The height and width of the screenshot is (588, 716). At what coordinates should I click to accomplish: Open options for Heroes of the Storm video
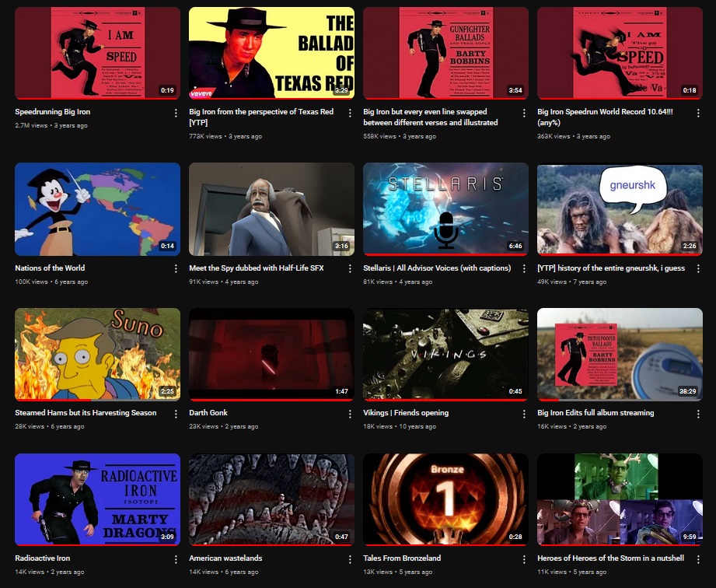(x=698, y=559)
